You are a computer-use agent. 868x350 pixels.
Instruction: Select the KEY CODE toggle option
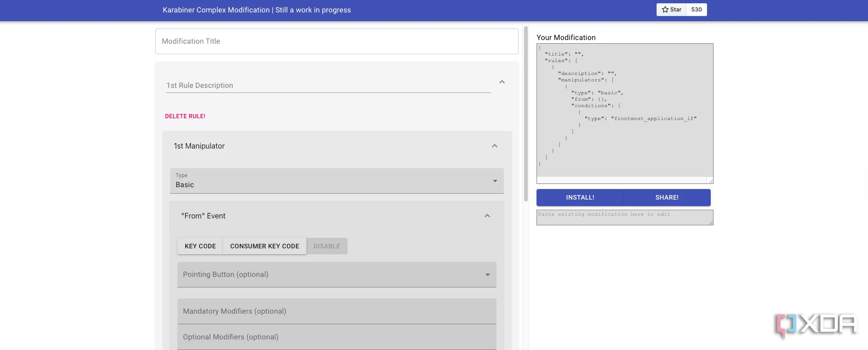200,246
